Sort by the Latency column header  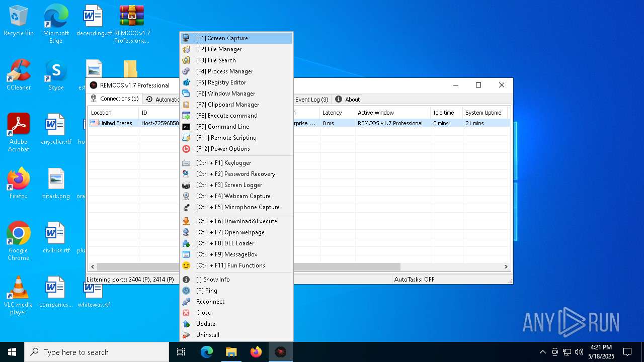337,113
